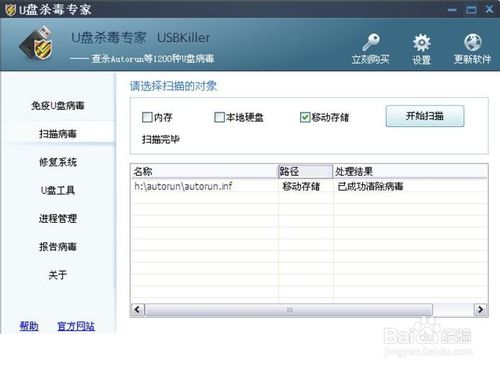500x369 pixels.
Task: Open 报告病毒 in the sidebar
Action: (x=58, y=247)
